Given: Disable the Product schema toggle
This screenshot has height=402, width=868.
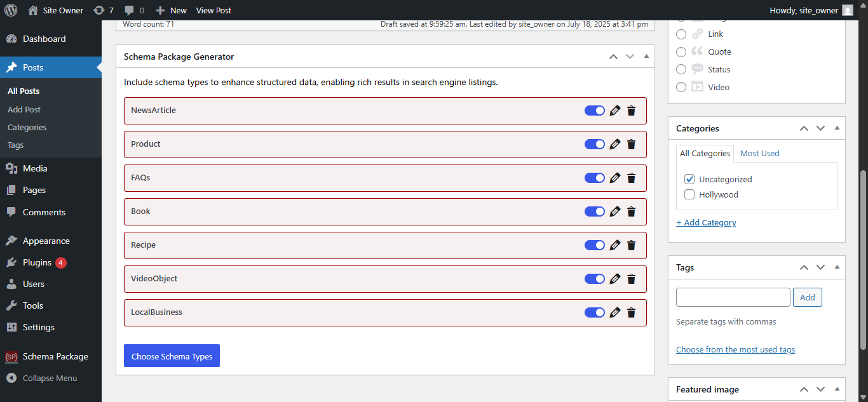Looking at the screenshot, I should (x=595, y=144).
